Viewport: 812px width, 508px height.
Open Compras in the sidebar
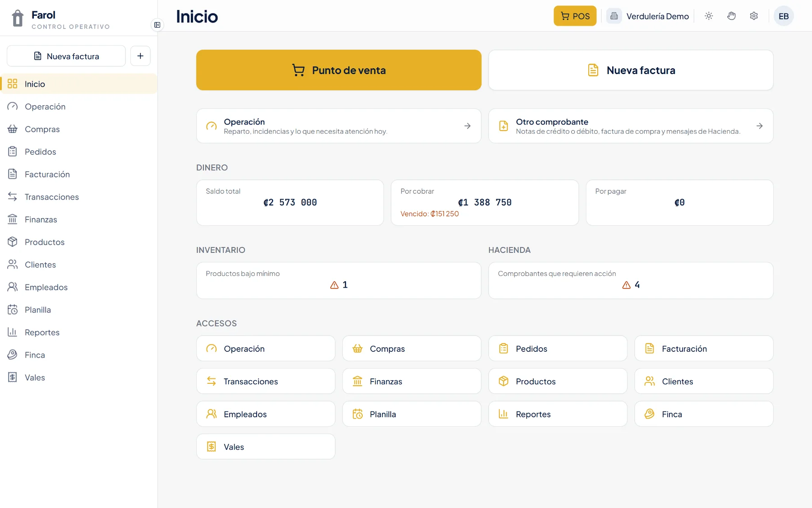[78, 129]
